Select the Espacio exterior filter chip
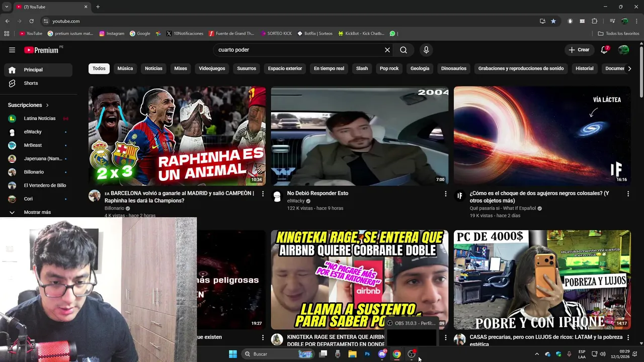This screenshot has width=644, height=362. [x=285, y=68]
